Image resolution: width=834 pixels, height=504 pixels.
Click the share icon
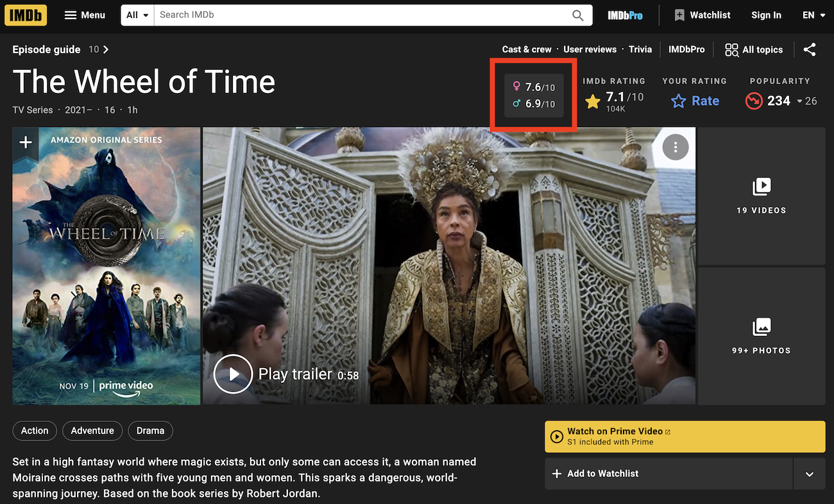tap(810, 49)
